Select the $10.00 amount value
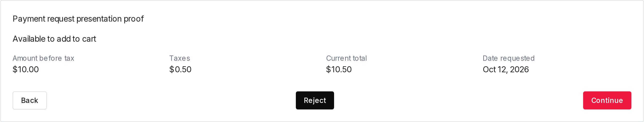The height and width of the screenshot is (122, 644). click(26, 69)
